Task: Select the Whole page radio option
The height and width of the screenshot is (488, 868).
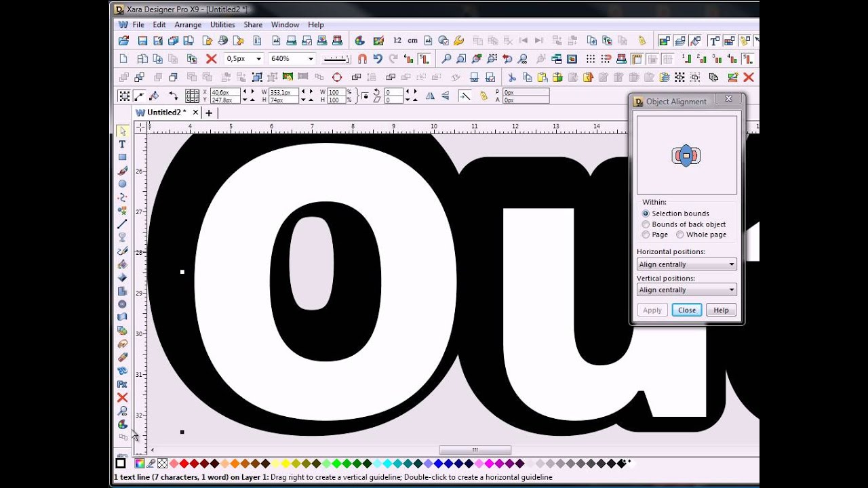Action: (679, 235)
